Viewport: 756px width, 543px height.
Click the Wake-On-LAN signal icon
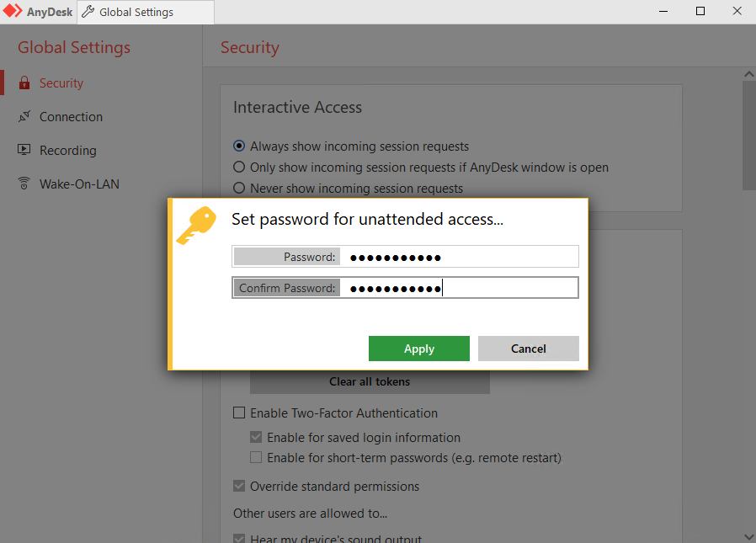click(24, 184)
